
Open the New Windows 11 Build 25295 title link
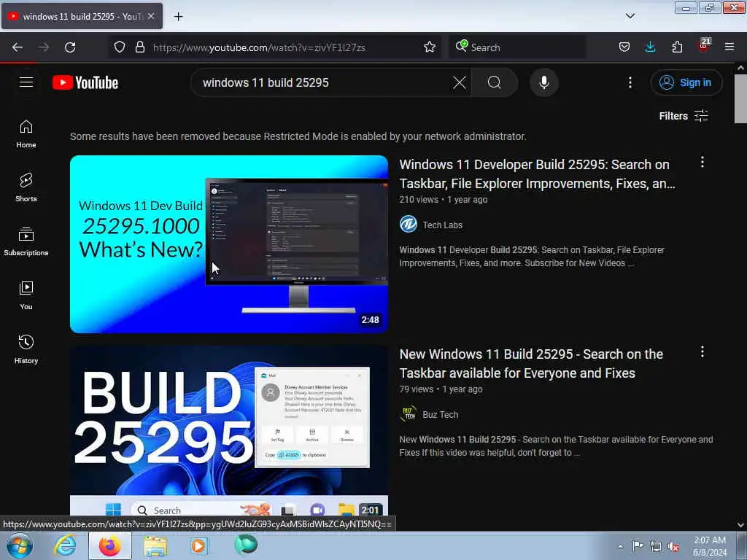tap(531, 363)
